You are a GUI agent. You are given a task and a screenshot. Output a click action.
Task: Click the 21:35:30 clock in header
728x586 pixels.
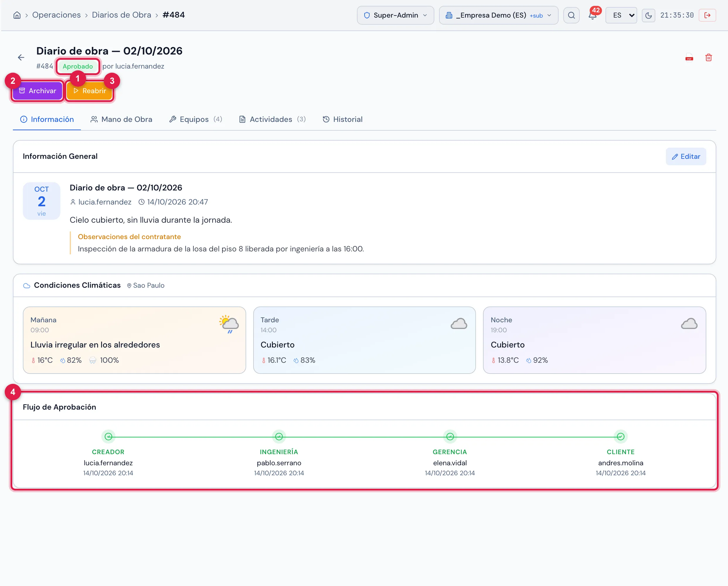677,15
